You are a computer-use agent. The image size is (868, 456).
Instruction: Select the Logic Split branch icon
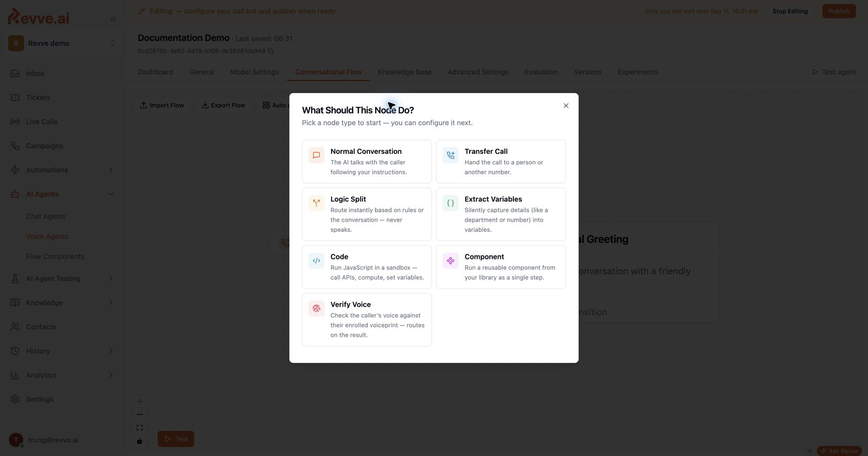[316, 203]
